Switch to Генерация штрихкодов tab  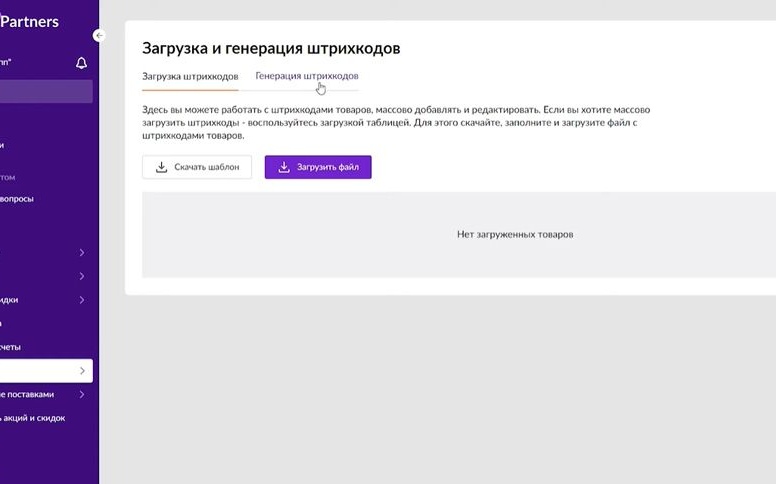[307, 76]
